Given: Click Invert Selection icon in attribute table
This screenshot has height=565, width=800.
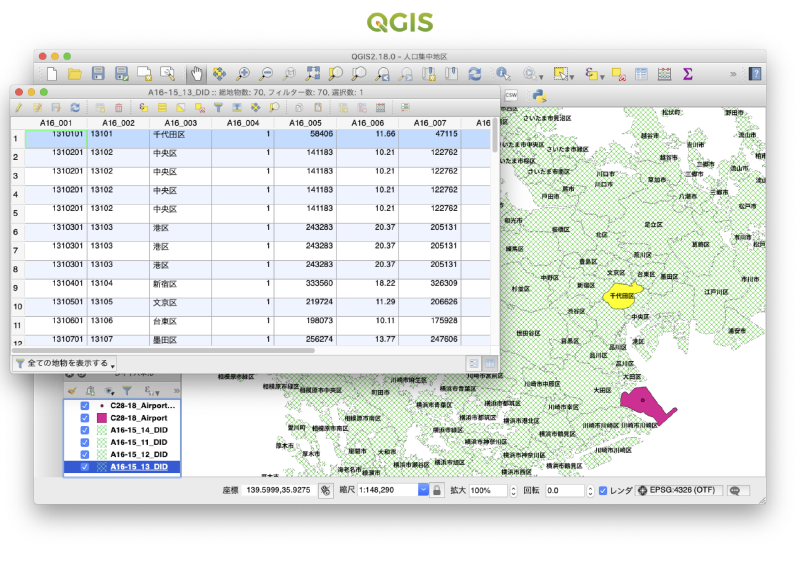Looking at the screenshot, I should [181, 108].
